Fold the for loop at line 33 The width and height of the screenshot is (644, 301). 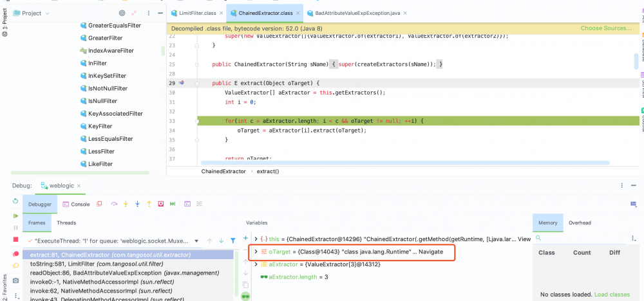(x=198, y=122)
